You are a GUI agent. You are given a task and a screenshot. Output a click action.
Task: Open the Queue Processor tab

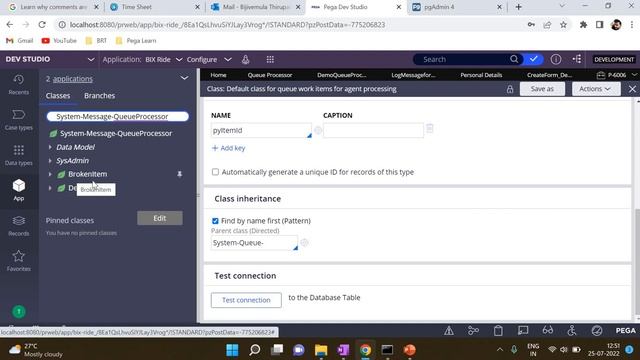coord(270,75)
